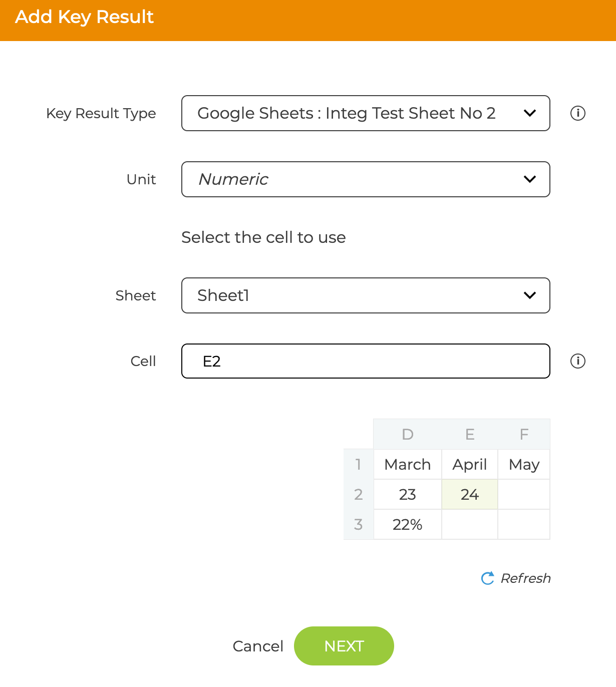
Task: Open the Key Result Type dropdown
Action: pos(366,113)
